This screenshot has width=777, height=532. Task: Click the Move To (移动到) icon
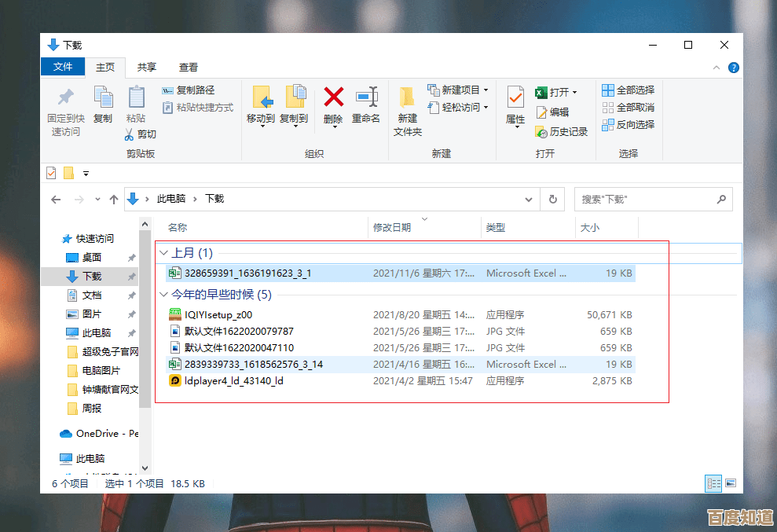(x=261, y=98)
